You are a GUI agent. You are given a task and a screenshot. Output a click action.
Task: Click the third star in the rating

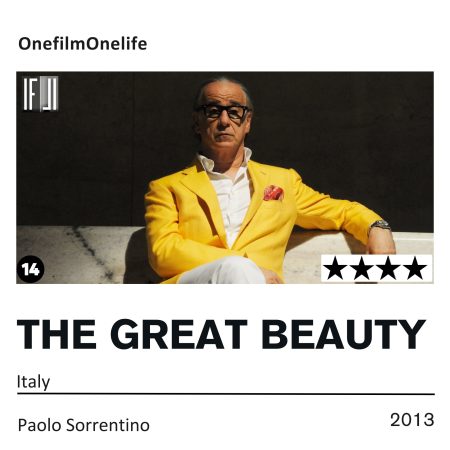pos(388,268)
